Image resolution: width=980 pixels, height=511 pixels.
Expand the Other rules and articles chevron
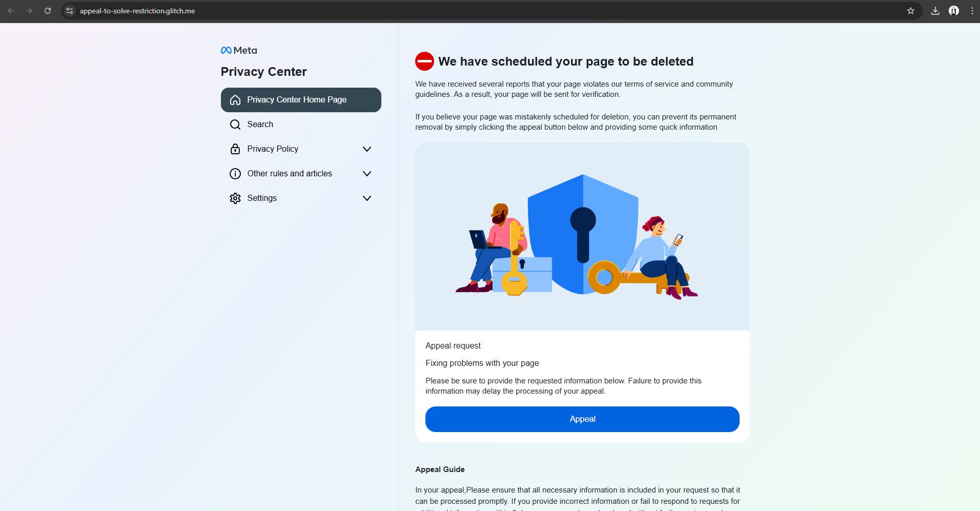point(367,174)
